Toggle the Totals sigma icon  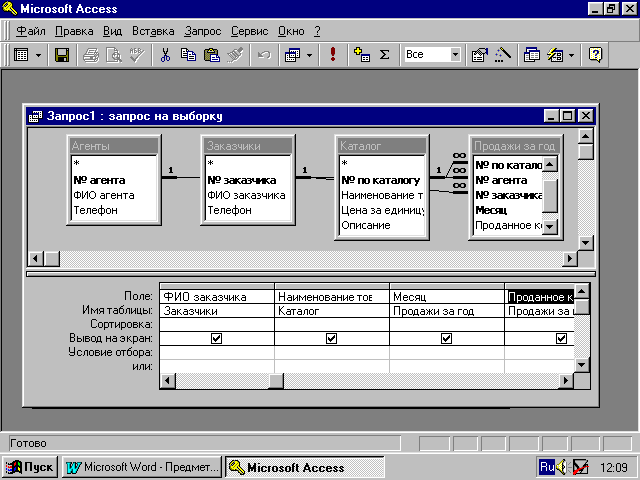click(x=384, y=55)
